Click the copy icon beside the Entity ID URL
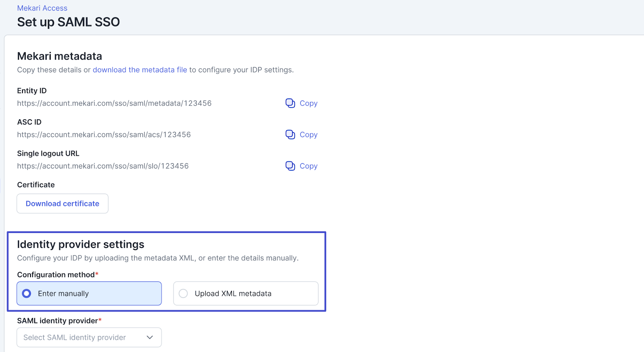 point(290,103)
